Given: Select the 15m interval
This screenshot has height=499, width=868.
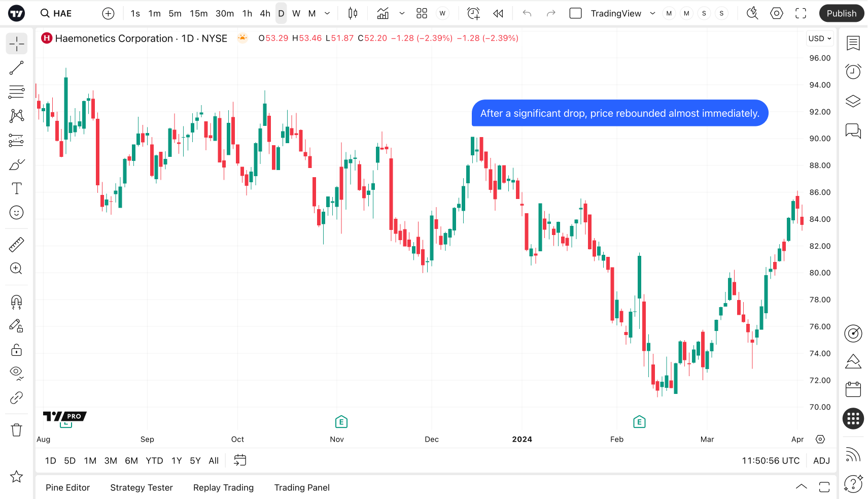Looking at the screenshot, I should click(x=199, y=13).
